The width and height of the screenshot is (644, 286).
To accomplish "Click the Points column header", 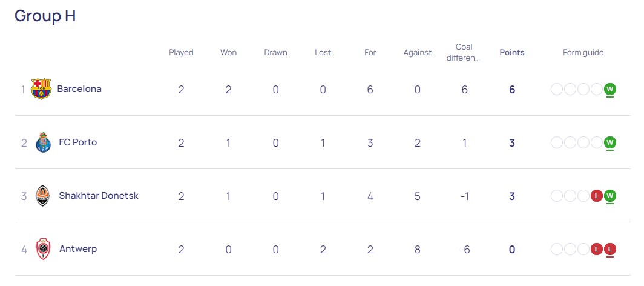I will pyautogui.click(x=512, y=53).
